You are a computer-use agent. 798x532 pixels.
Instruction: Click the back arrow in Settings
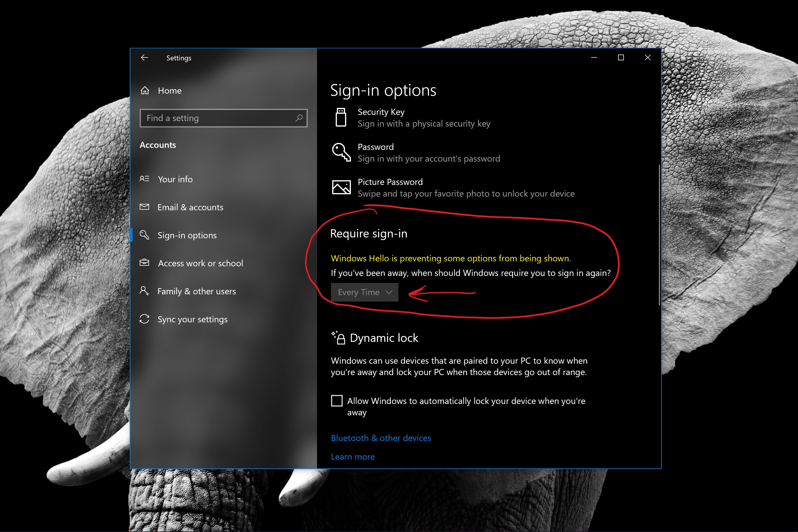pos(145,58)
